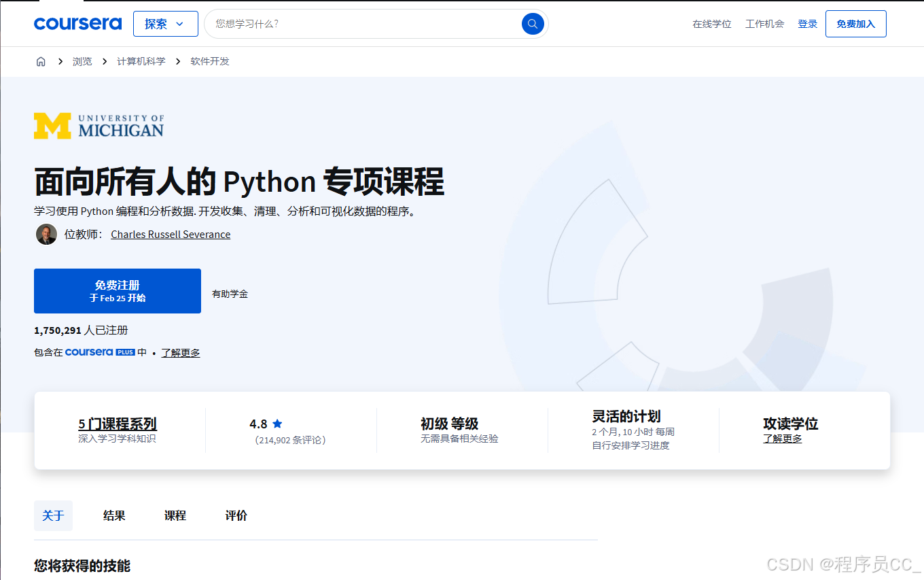
Task: Click the 免费注册 enroll button
Action: pos(118,291)
